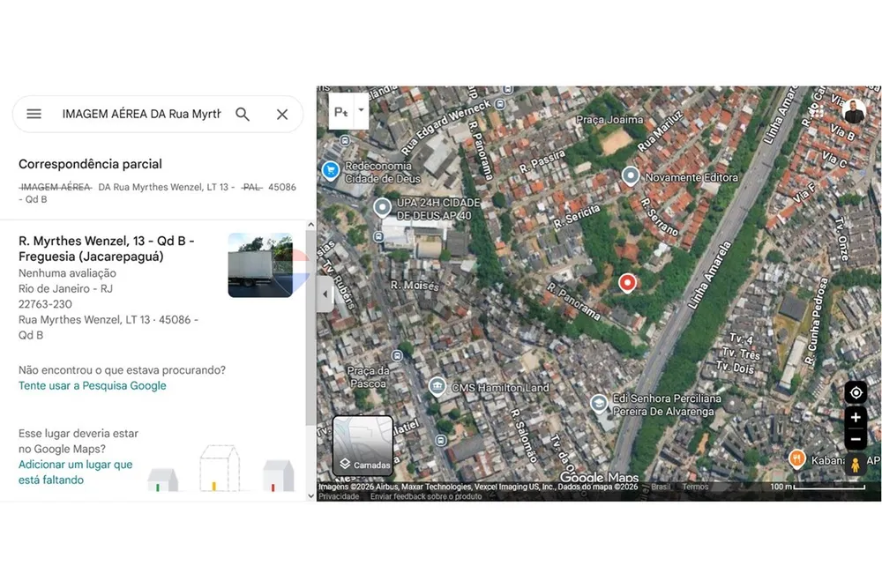
Task: Open the Privacidade link below the map
Action: pos(339,496)
